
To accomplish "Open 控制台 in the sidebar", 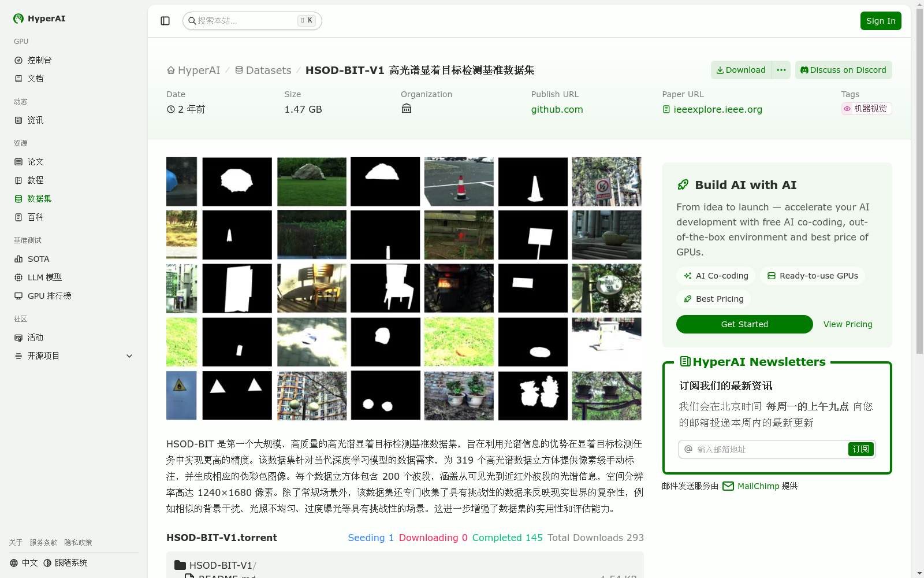I will (39, 60).
